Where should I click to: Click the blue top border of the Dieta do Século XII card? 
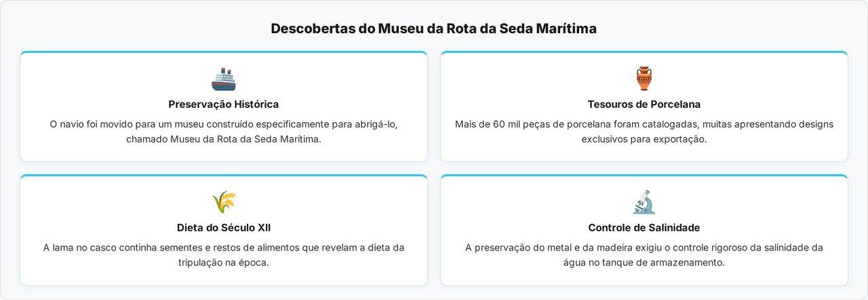pos(223,176)
